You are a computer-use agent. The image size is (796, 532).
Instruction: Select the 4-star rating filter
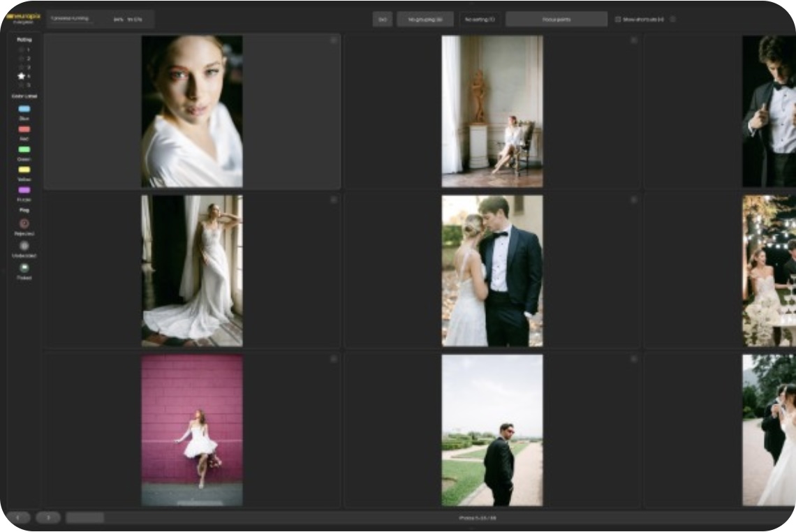(x=22, y=75)
